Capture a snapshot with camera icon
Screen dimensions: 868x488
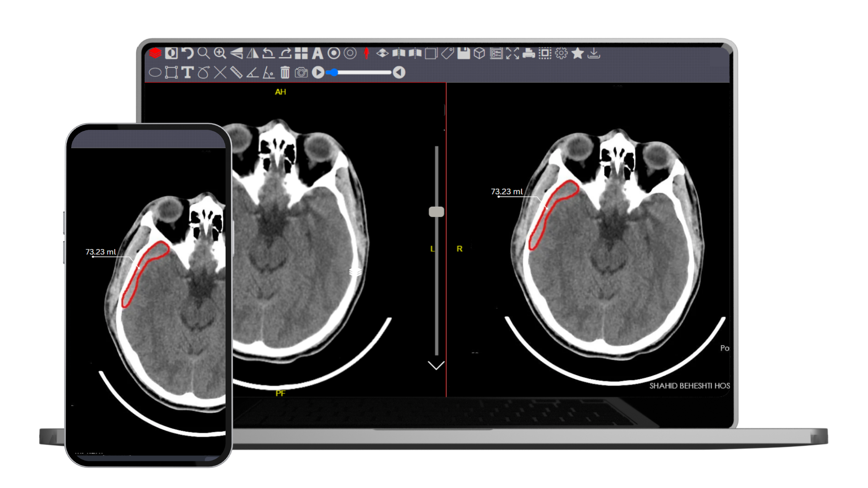pos(301,72)
